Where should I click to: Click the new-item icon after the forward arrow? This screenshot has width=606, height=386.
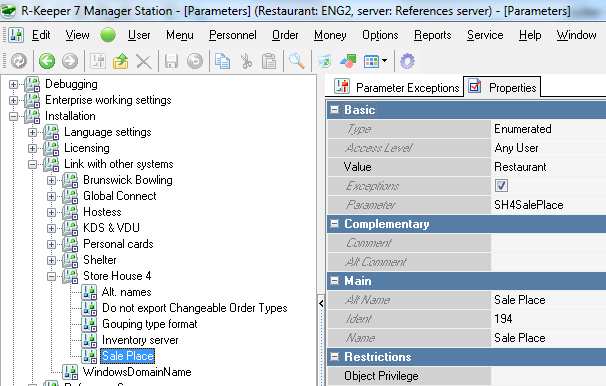pyautogui.click(x=97, y=61)
